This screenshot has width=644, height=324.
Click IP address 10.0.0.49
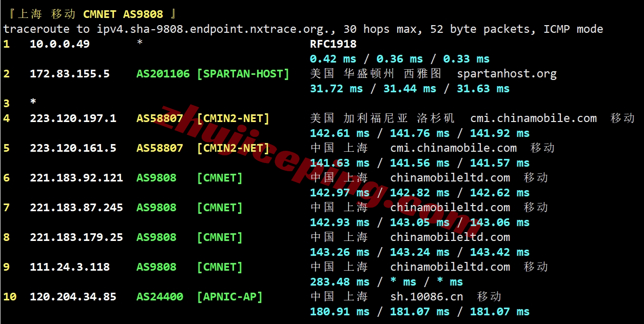pos(60,44)
